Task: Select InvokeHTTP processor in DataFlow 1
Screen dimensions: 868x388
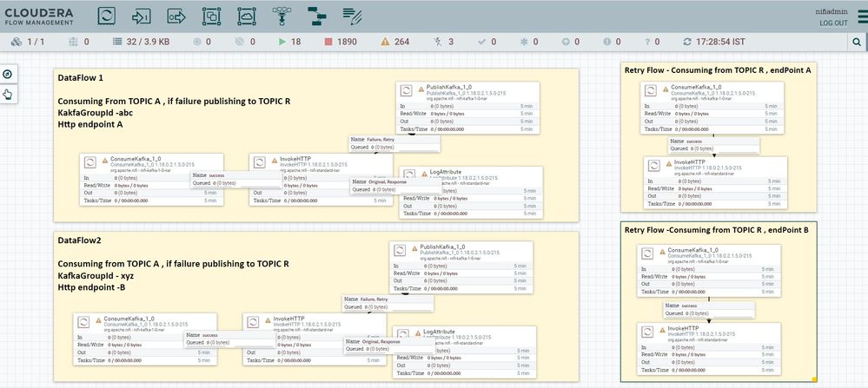Action: pyautogui.click(x=321, y=180)
